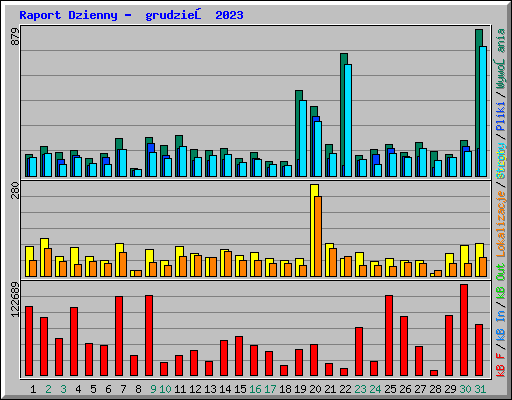Image resolution: width=512 pixels, height=400 pixels.
Task: Click the yellow bar for day 2
Action: coord(43,257)
